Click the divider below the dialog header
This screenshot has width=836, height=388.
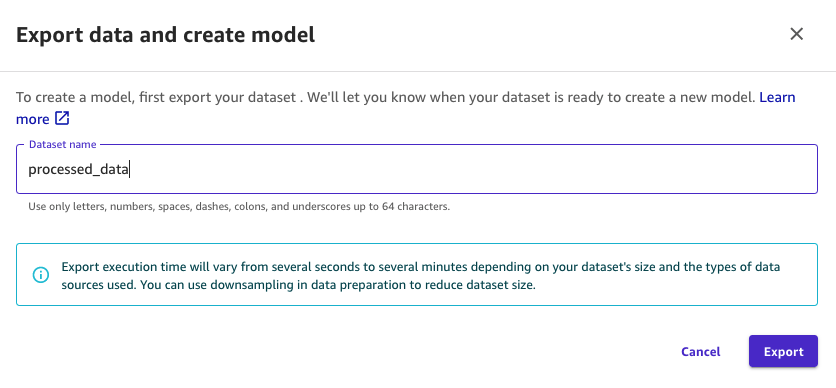418,71
